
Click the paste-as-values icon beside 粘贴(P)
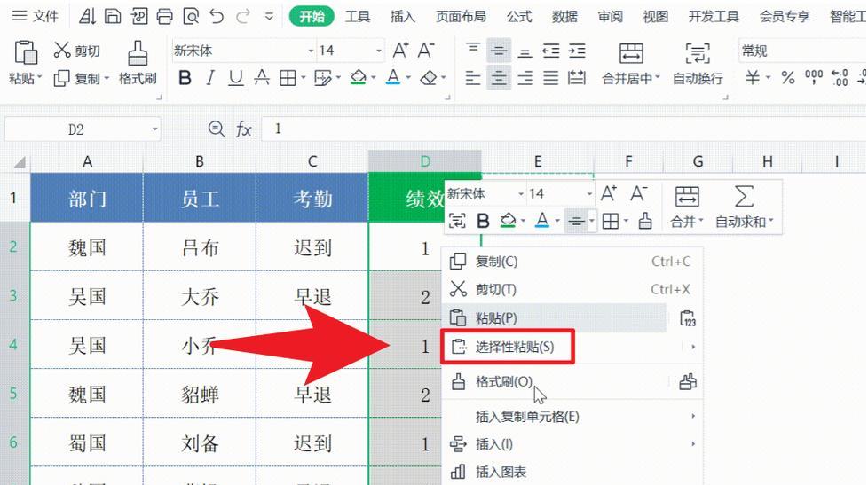click(687, 318)
